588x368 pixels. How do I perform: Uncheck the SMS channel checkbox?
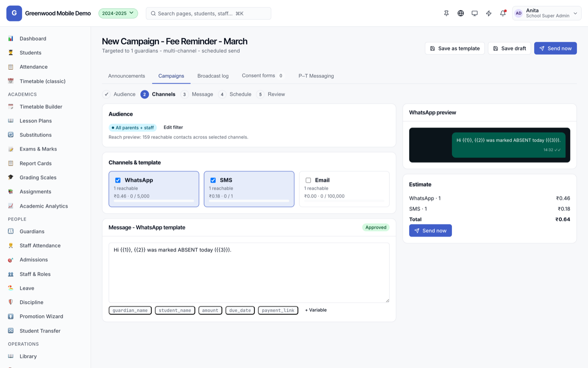[213, 180]
